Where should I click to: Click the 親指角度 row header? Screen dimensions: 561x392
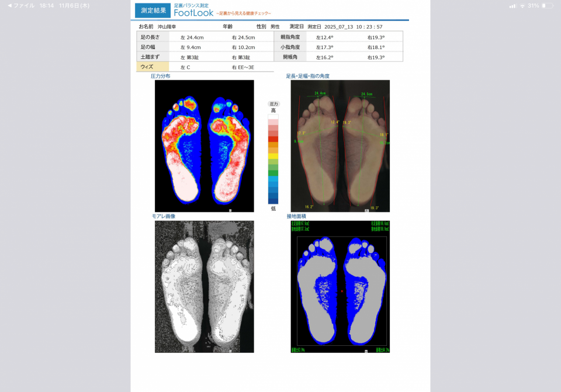(x=290, y=37)
